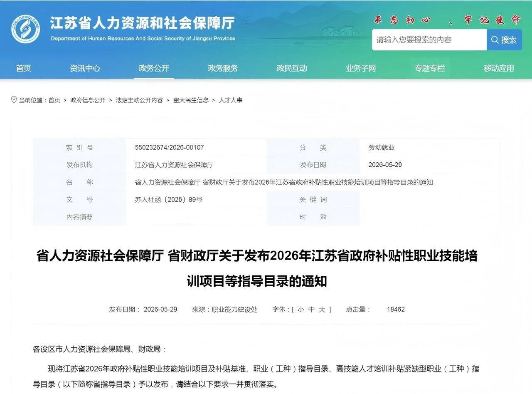Image resolution: width=532 pixels, height=394 pixels.
Task: Open the 移动应用 navigation tab
Action: click(x=499, y=68)
